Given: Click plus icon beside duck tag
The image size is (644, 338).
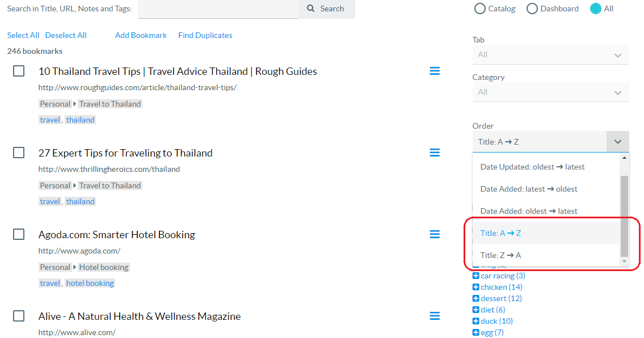Looking at the screenshot, I should 475,321.
